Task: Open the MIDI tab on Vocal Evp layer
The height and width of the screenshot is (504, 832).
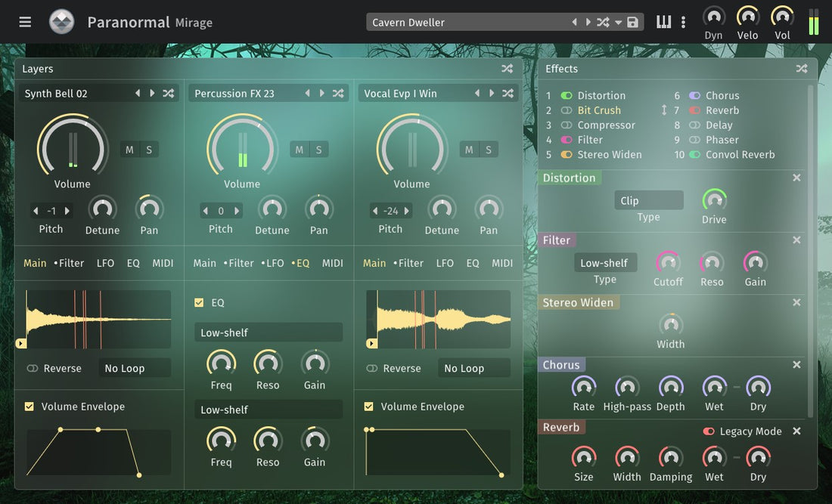Action: point(501,263)
